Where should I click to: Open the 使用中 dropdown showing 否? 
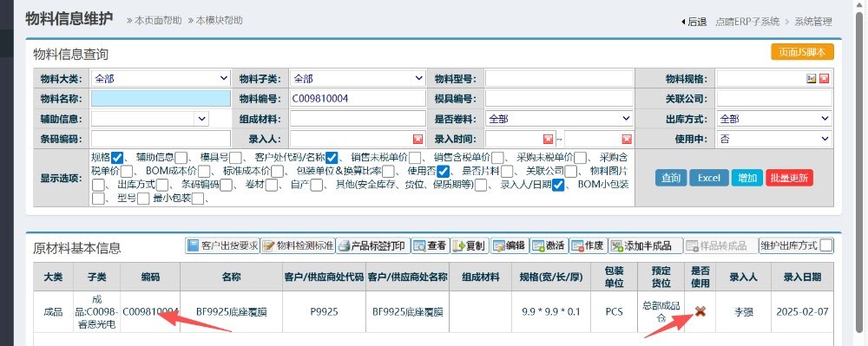[x=774, y=139]
